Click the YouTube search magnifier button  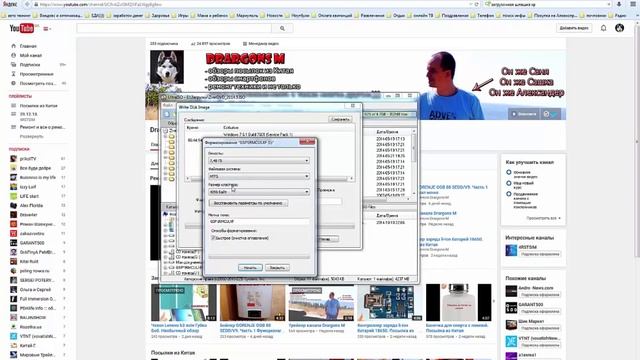[x=282, y=28]
